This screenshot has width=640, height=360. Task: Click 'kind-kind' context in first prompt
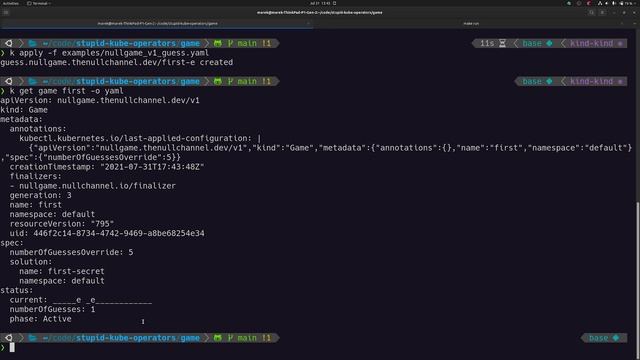click(591, 43)
